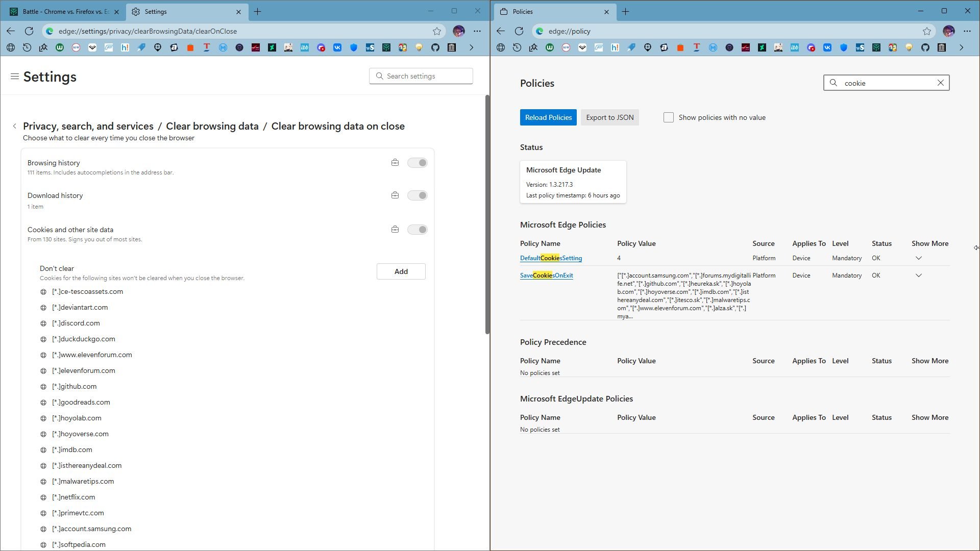The image size is (980, 551).
Task: Go back in the Settings window
Action: click(11, 31)
